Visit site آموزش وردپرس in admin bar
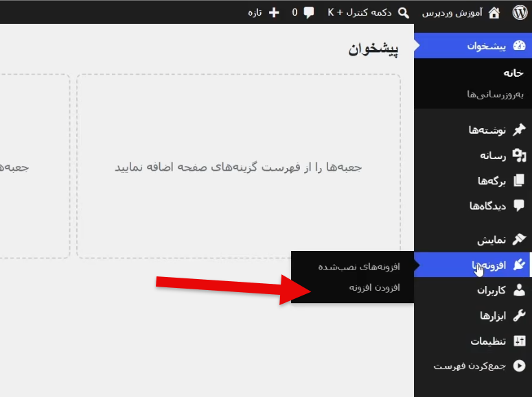Image resolution: width=532 pixels, height=397 pixels. 452,13
